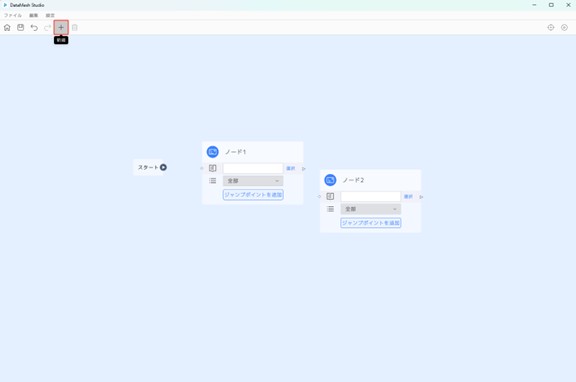Open the 全部 dropdown in ノード2
The height and width of the screenshot is (382, 576).
[371, 209]
